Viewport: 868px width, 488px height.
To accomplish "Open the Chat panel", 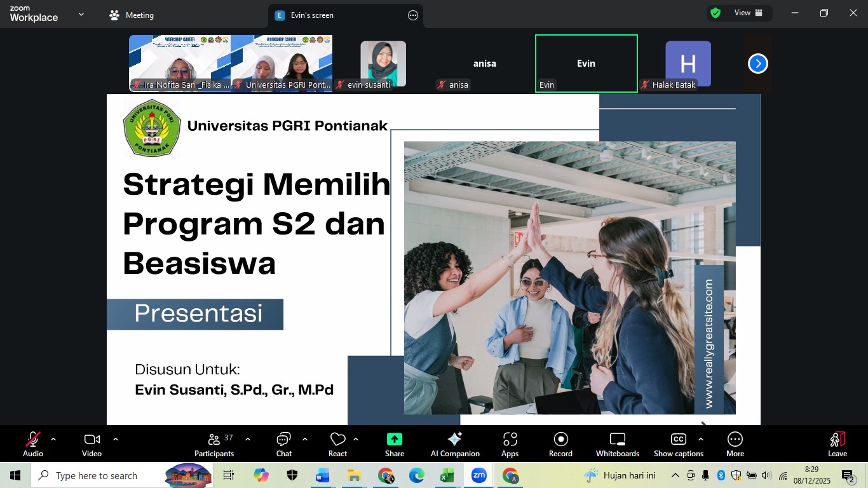I will coord(283,444).
